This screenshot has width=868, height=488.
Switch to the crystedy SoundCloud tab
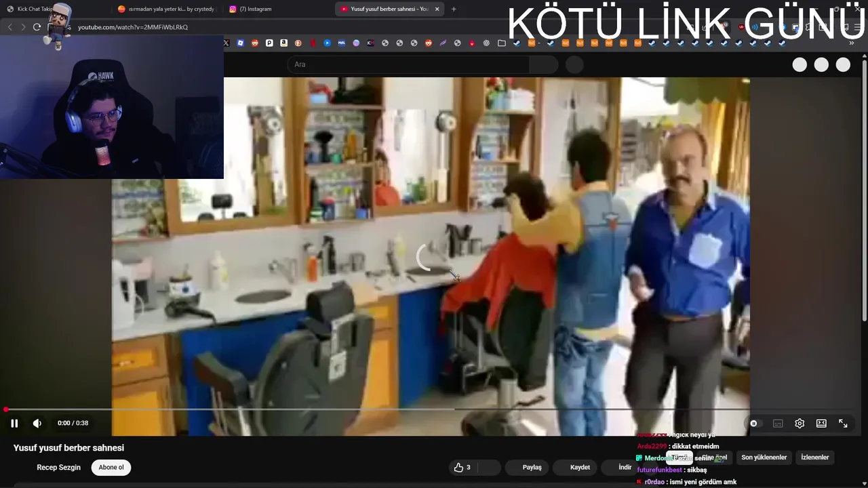(166, 9)
